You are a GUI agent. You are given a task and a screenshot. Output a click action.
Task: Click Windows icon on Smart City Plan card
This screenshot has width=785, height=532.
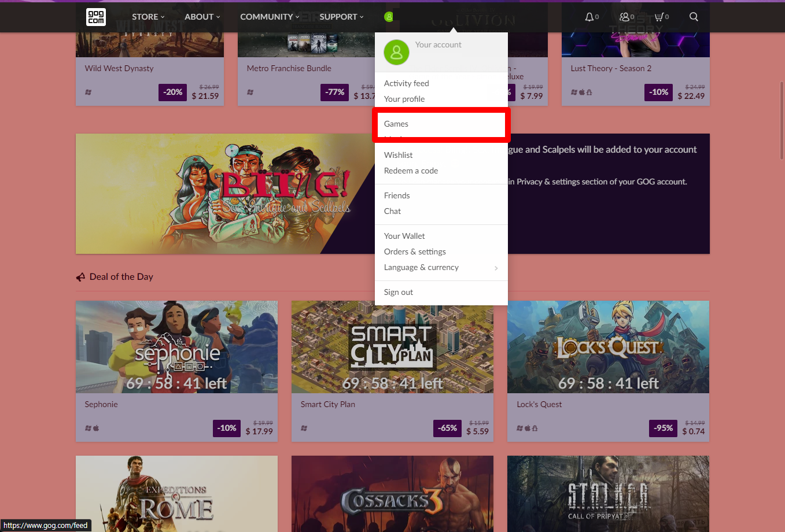pos(304,428)
